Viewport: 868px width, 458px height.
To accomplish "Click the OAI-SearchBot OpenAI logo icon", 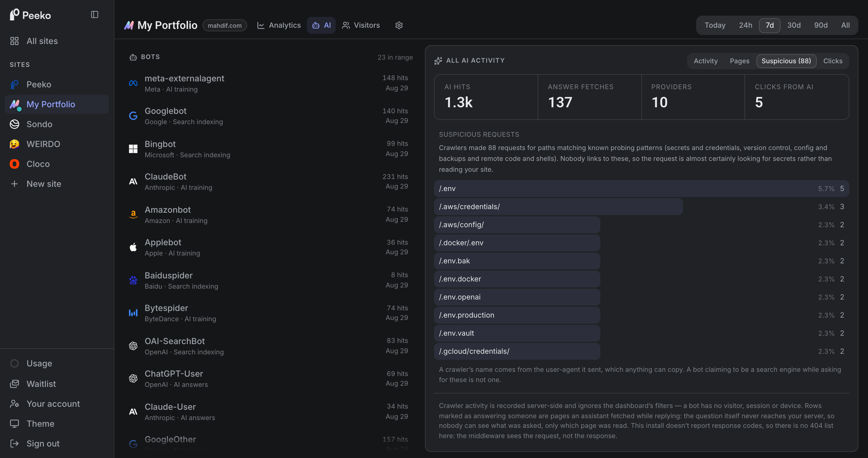I will click(x=133, y=346).
